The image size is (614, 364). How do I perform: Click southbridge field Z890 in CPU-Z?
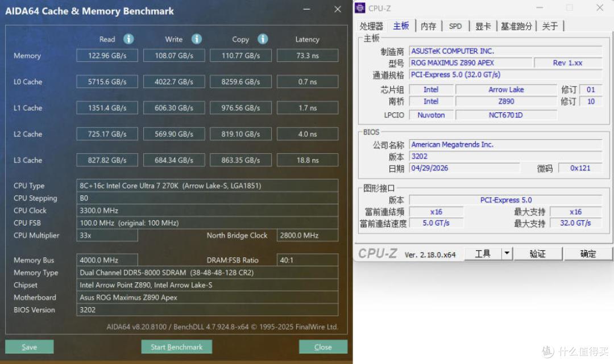(x=506, y=101)
